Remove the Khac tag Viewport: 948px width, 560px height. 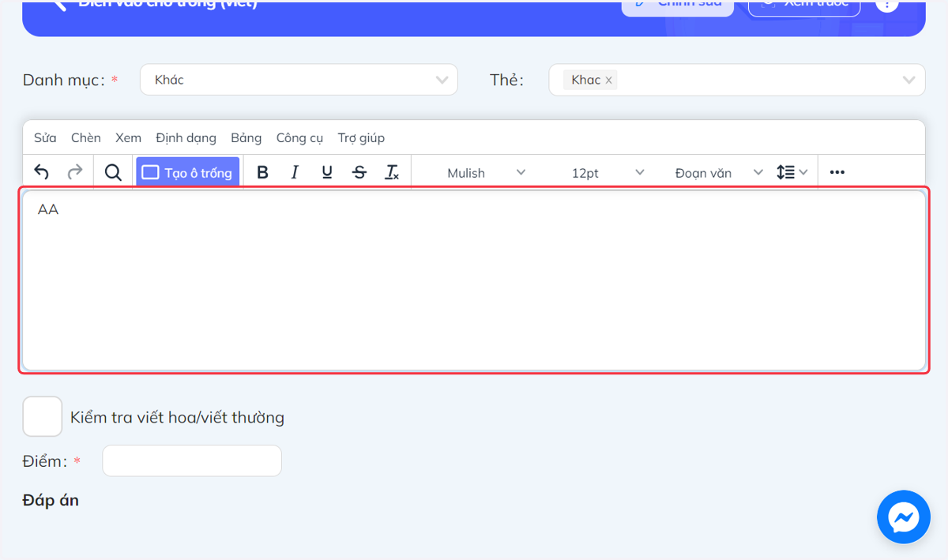tap(608, 81)
